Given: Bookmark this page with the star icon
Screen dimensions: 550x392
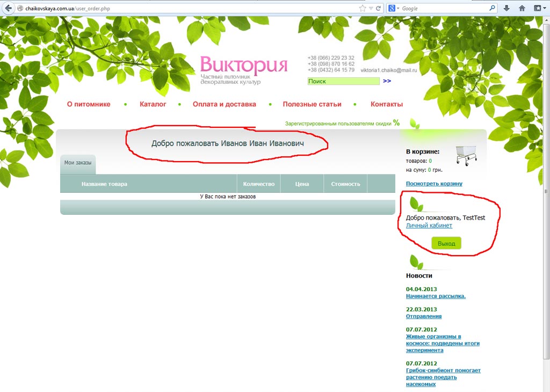Looking at the screenshot, I should [363, 9].
